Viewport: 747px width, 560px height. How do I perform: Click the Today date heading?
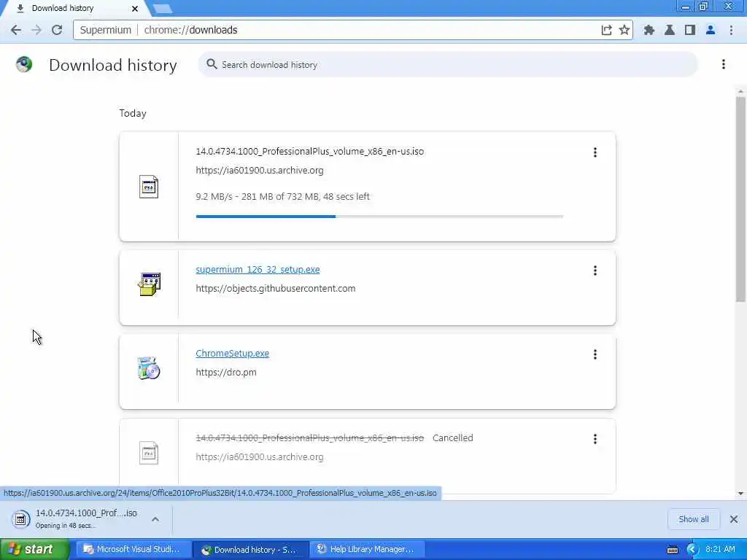coord(133,113)
